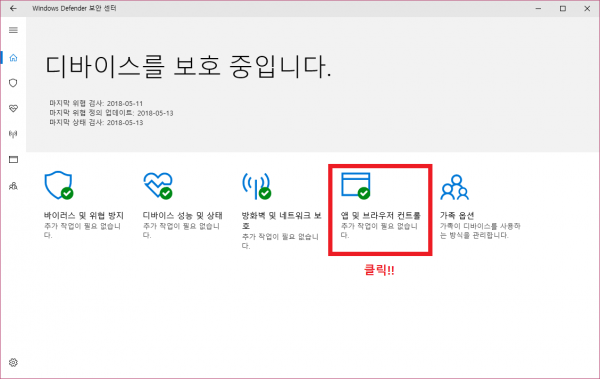Open settings gear icon in sidebar
600x379 pixels.
[x=13, y=362]
